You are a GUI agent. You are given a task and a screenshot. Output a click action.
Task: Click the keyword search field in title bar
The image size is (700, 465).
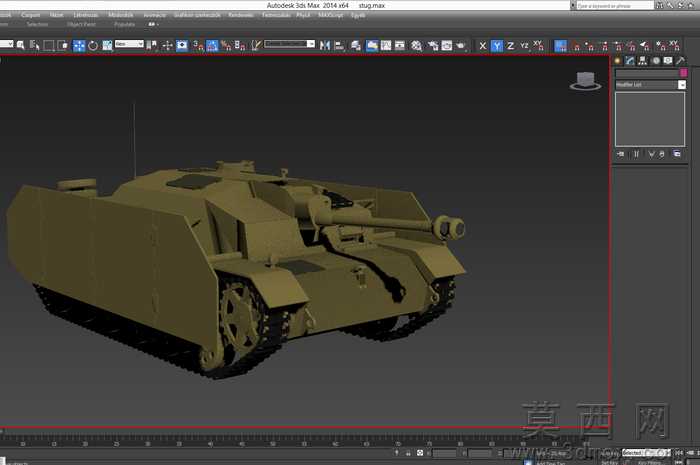tap(615, 5)
